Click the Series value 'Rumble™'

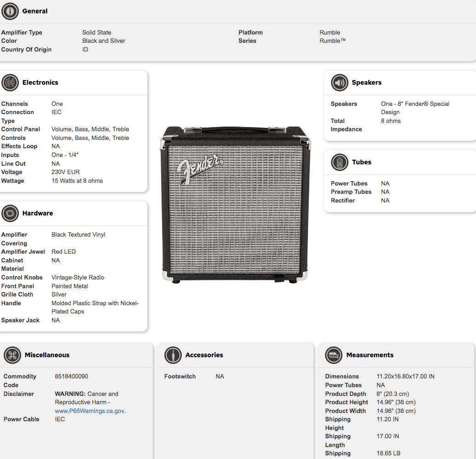(x=332, y=41)
